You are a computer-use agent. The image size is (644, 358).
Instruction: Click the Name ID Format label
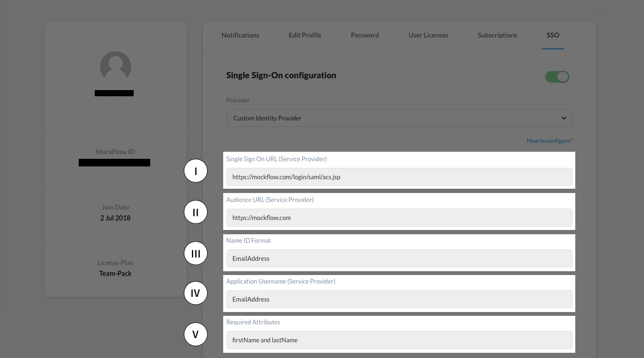248,240
